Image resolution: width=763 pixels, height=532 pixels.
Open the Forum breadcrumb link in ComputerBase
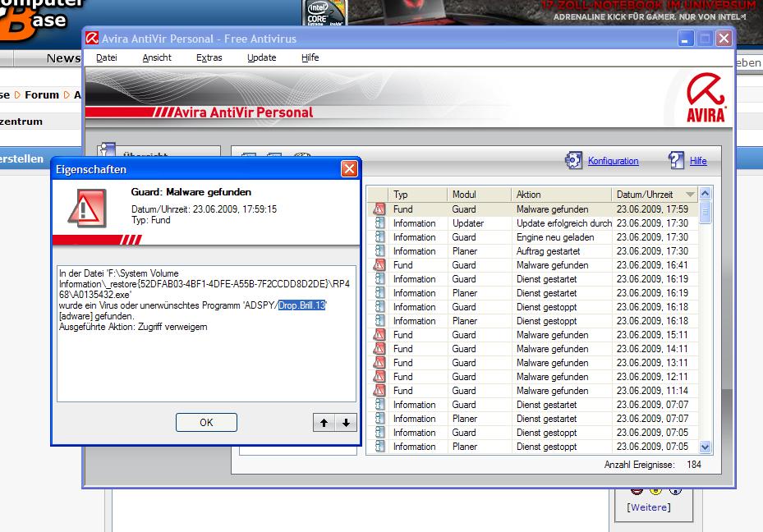click(x=42, y=95)
